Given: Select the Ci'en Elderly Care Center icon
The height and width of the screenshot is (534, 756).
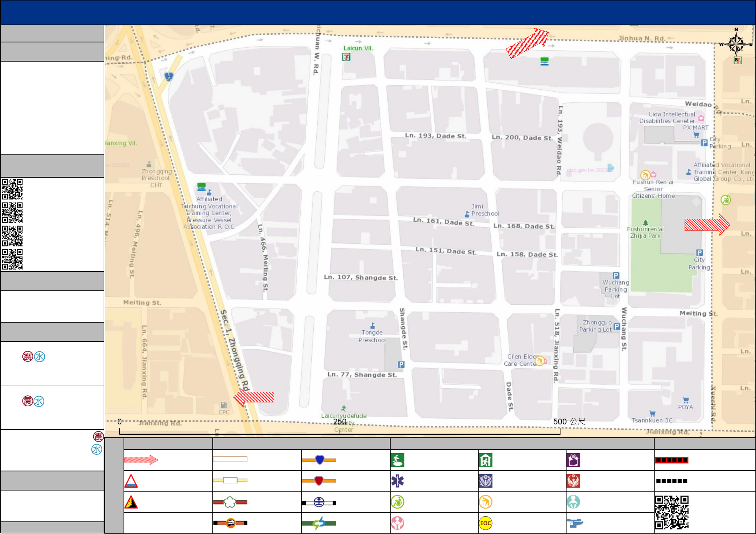Looking at the screenshot, I should point(540,361).
